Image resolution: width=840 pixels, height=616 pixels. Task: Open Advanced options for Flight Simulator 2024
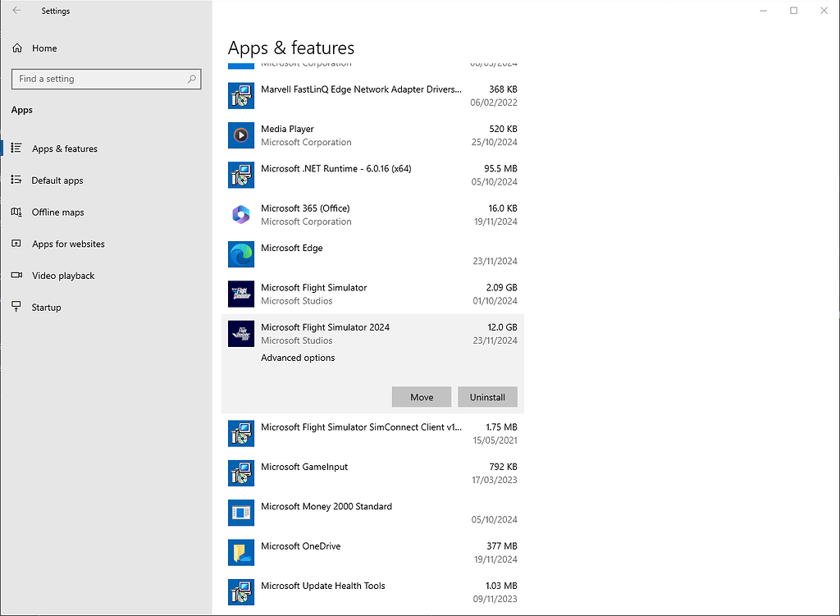(x=298, y=358)
